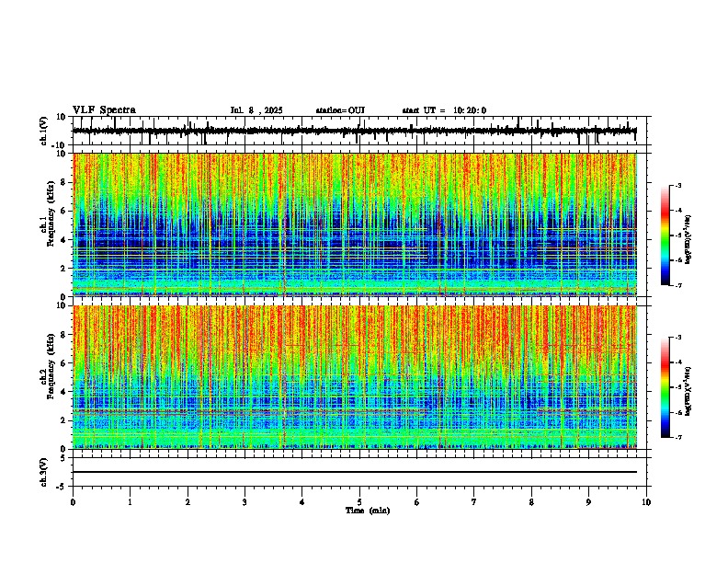Click the 'start UT = 10:20:0' text
The width and height of the screenshot is (728, 563).
(x=444, y=110)
